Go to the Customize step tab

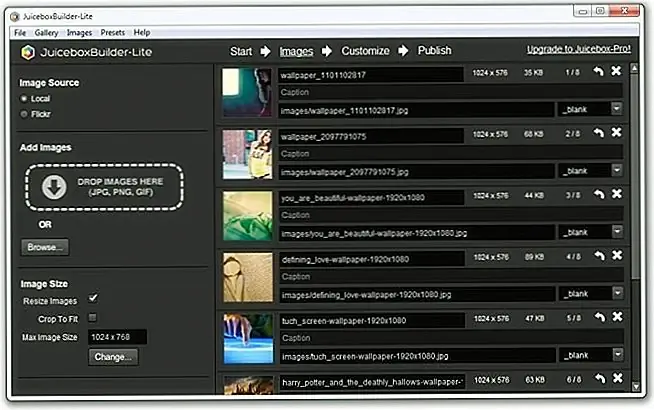pos(365,50)
